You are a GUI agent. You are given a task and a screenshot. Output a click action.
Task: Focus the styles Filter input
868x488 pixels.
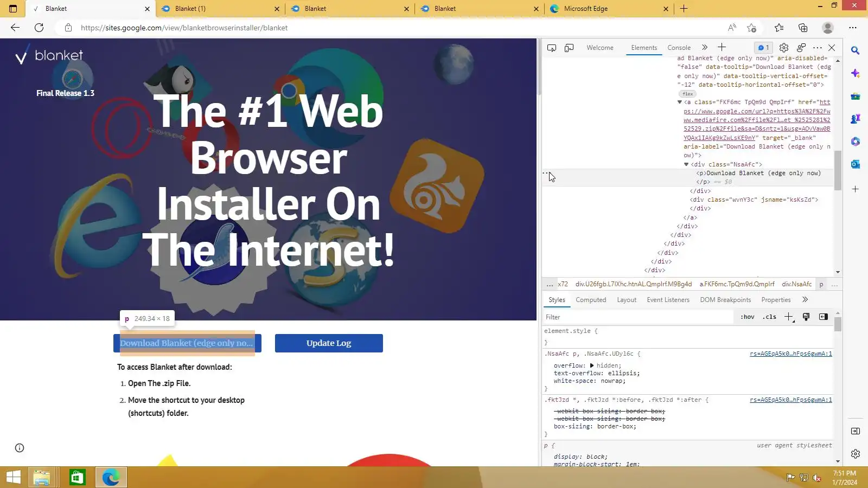638,317
